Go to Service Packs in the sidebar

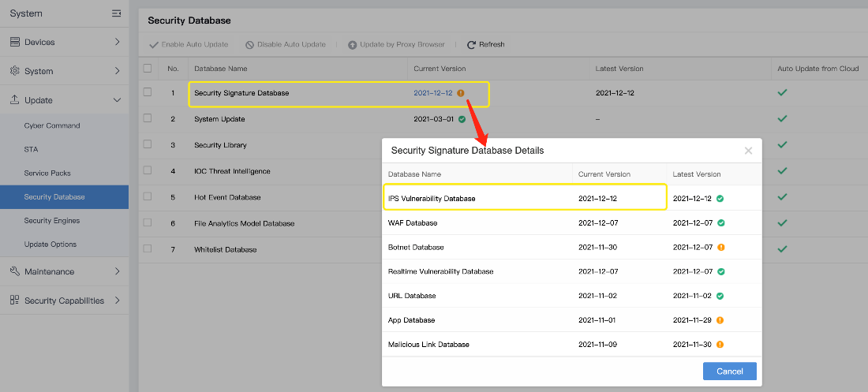click(x=47, y=173)
